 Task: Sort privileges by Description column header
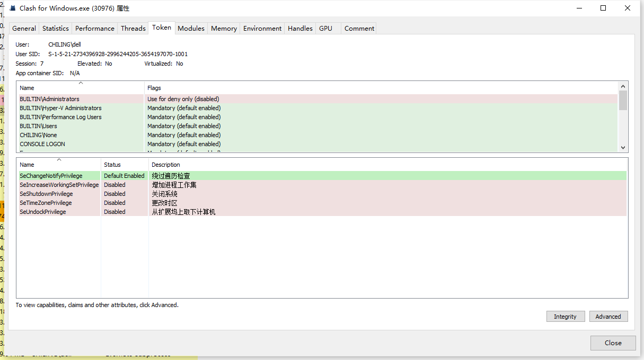(x=388, y=165)
